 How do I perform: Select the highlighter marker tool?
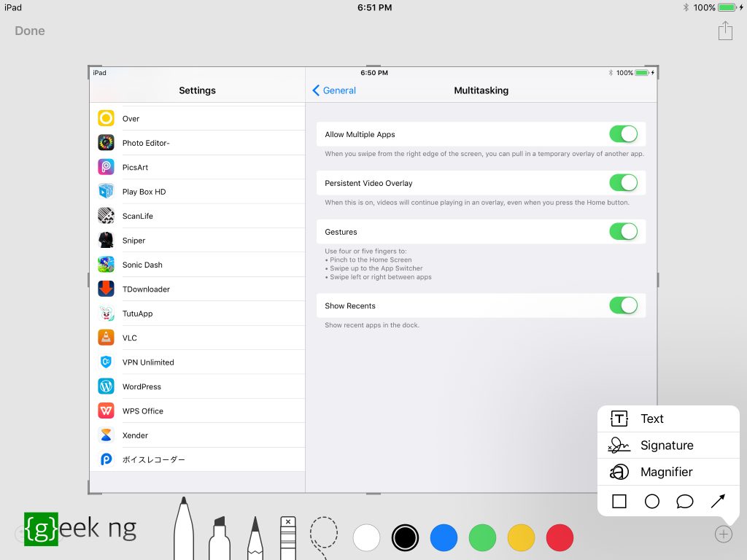219,538
